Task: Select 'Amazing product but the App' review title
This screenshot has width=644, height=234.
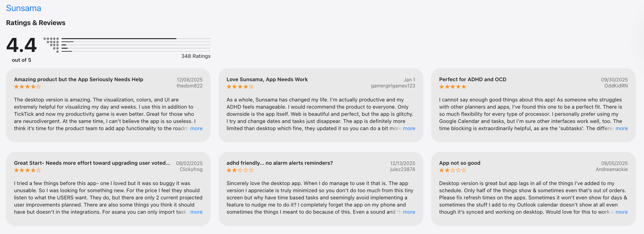Action: point(79,79)
